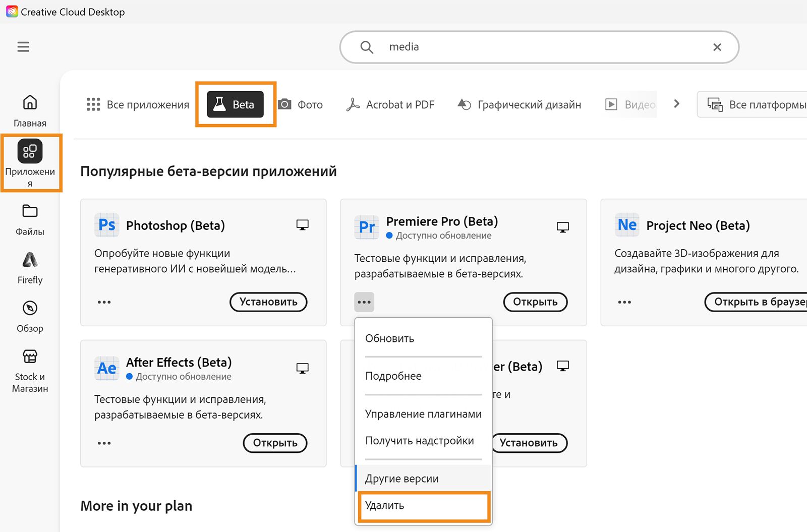Click Premiere Pro (Beta) title text
This screenshot has width=807, height=532.
click(442, 221)
